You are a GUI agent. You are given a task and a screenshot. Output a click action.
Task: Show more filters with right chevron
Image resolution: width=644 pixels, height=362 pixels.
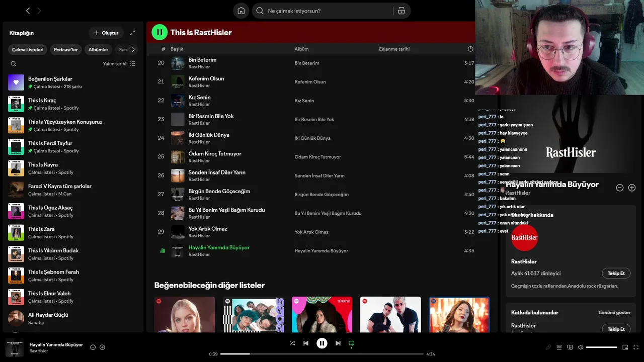pos(133,50)
